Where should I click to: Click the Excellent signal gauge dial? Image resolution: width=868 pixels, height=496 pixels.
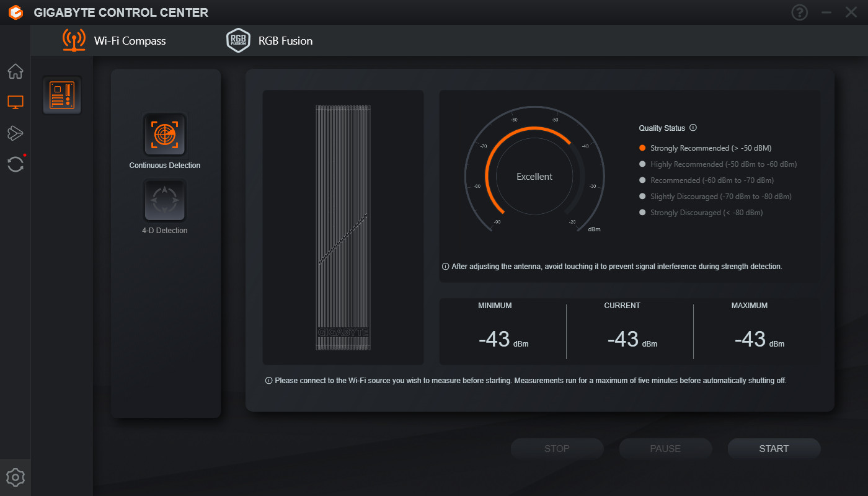coord(534,177)
